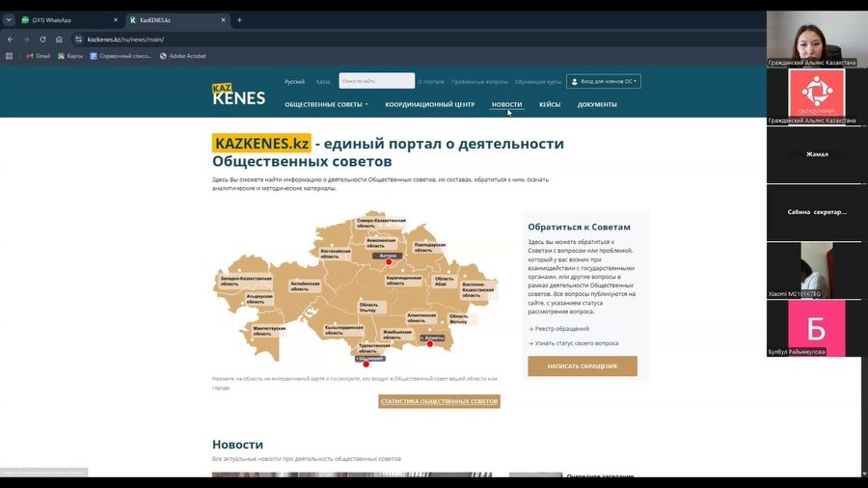Click the KazKENES logo
868x488 pixels.
(x=238, y=95)
